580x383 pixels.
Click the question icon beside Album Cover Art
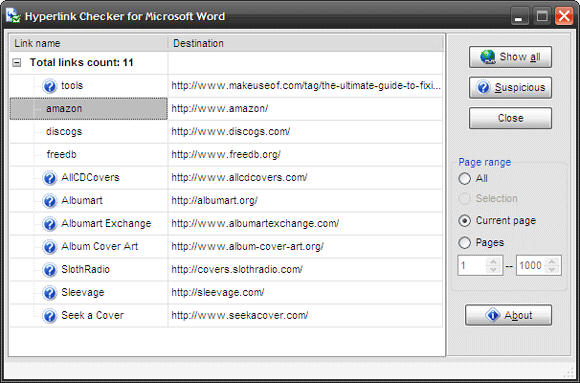tap(49, 247)
